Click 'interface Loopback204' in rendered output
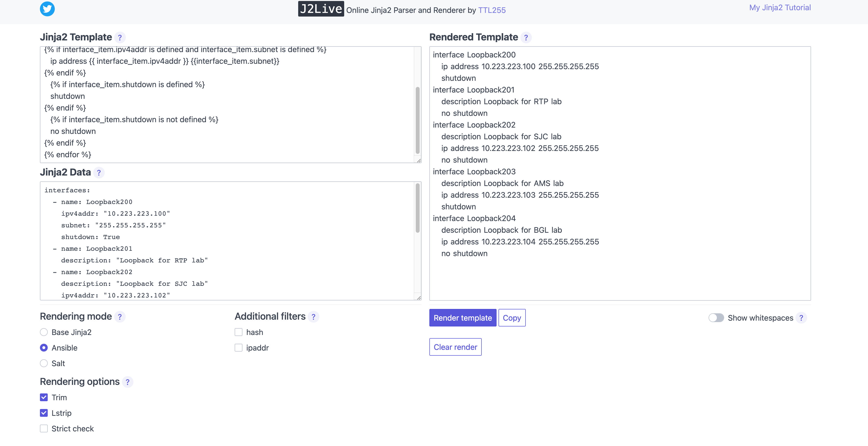 point(474,218)
